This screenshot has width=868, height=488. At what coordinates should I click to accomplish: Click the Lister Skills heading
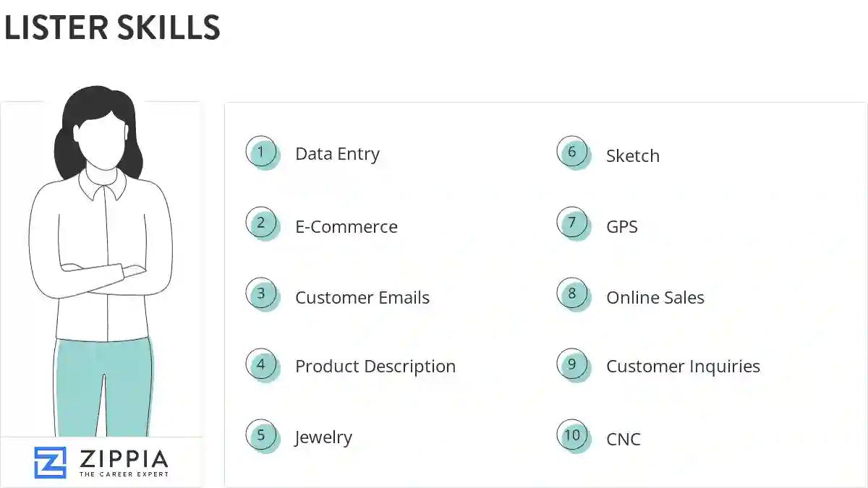[x=111, y=28]
